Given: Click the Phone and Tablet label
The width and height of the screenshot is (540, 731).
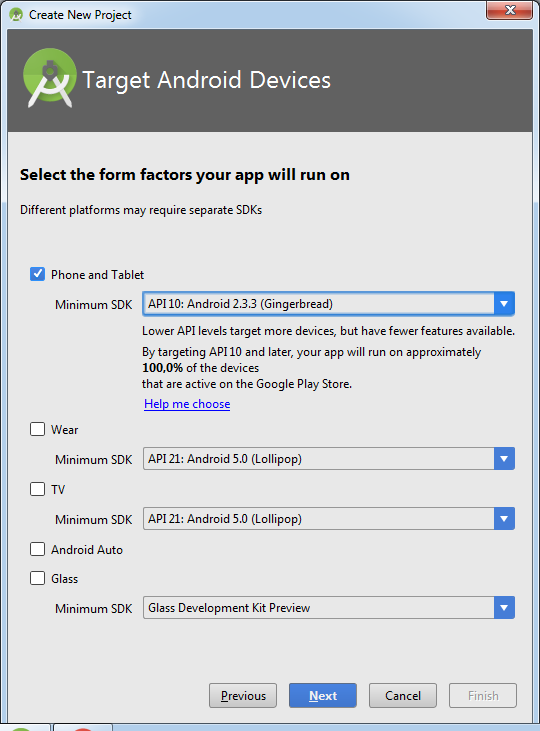Looking at the screenshot, I should click(x=97, y=275).
